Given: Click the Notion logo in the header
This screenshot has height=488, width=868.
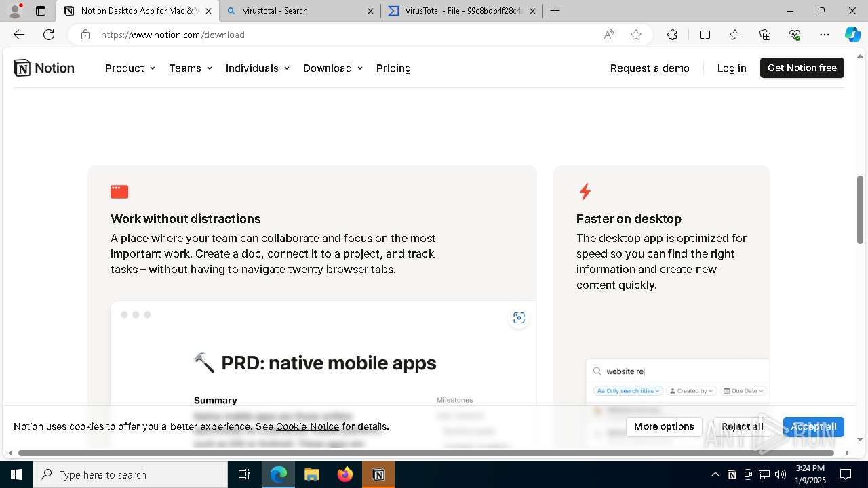Looking at the screenshot, I should 44,68.
